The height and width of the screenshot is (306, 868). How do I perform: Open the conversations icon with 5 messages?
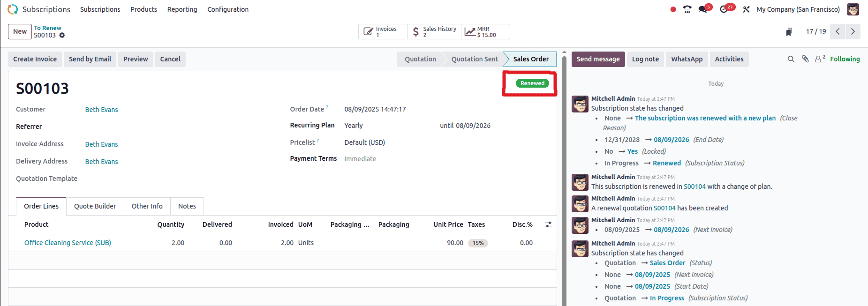705,9
